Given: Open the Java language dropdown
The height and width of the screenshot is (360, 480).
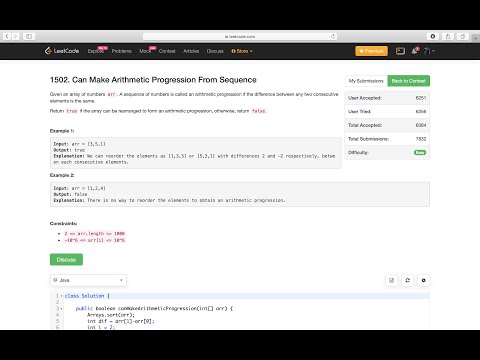Looking at the screenshot, I should click(x=88, y=280).
